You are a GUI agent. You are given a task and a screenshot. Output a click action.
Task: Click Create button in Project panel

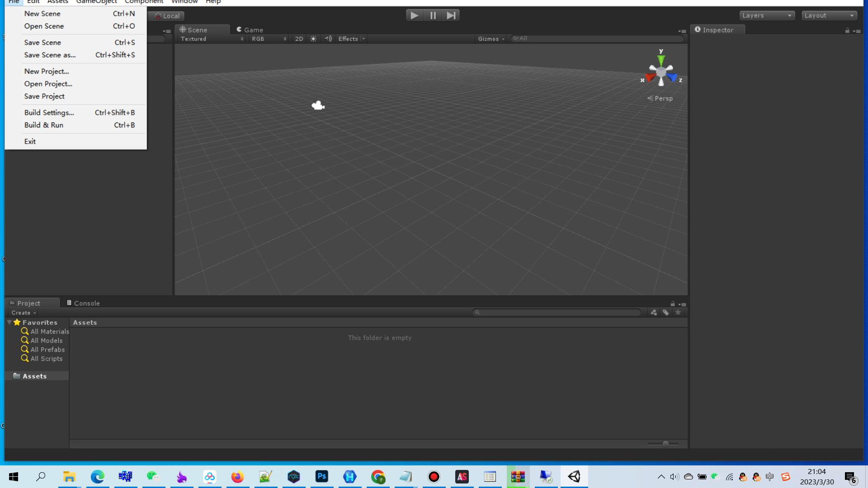(22, 312)
